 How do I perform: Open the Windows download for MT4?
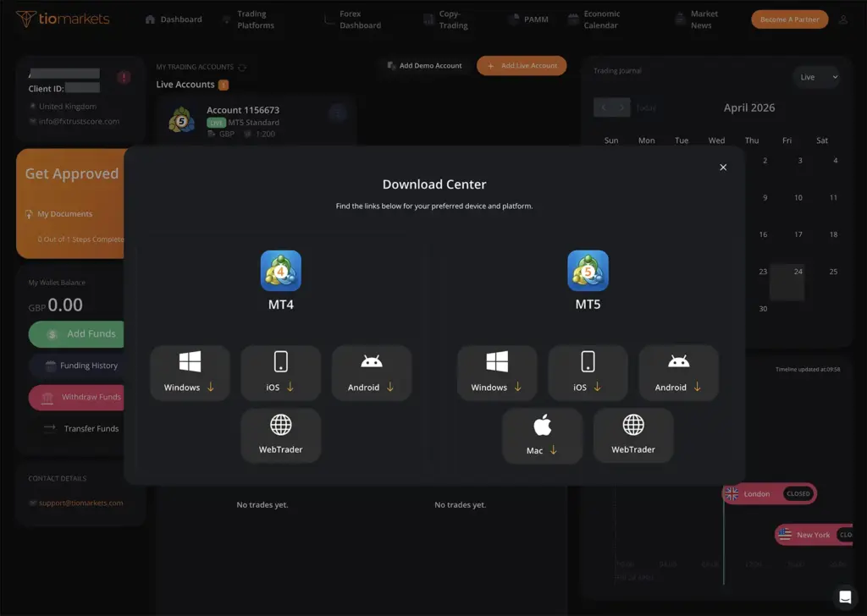tap(190, 372)
